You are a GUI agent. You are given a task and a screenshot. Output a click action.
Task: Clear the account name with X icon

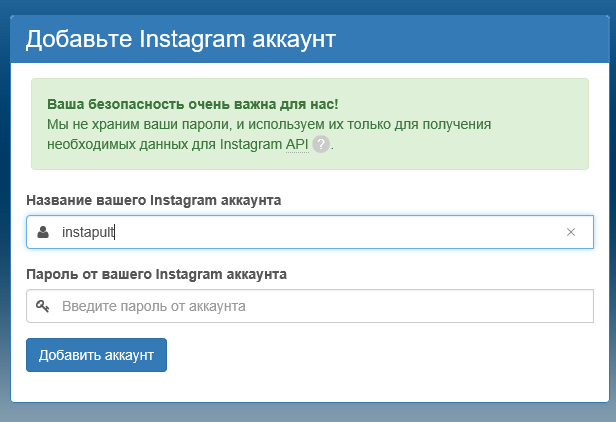coord(571,232)
